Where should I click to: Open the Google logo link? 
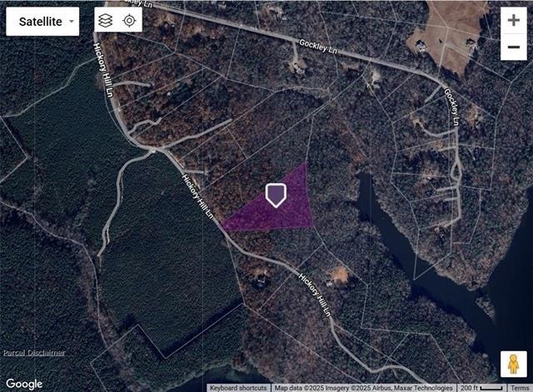coord(24,384)
